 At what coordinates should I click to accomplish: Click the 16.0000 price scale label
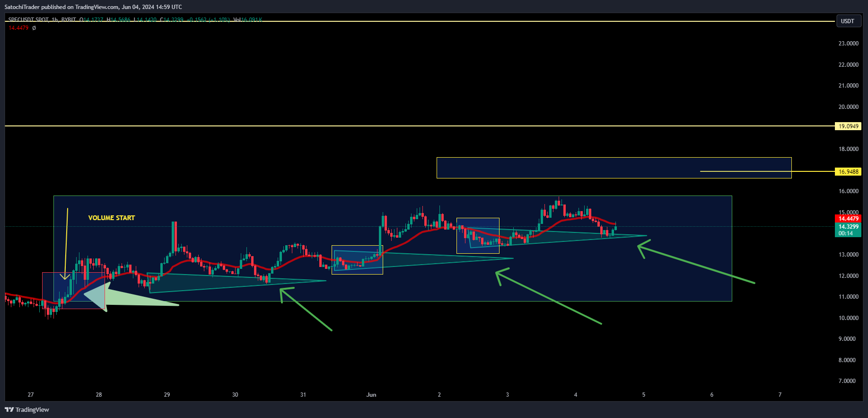(849, 191)
